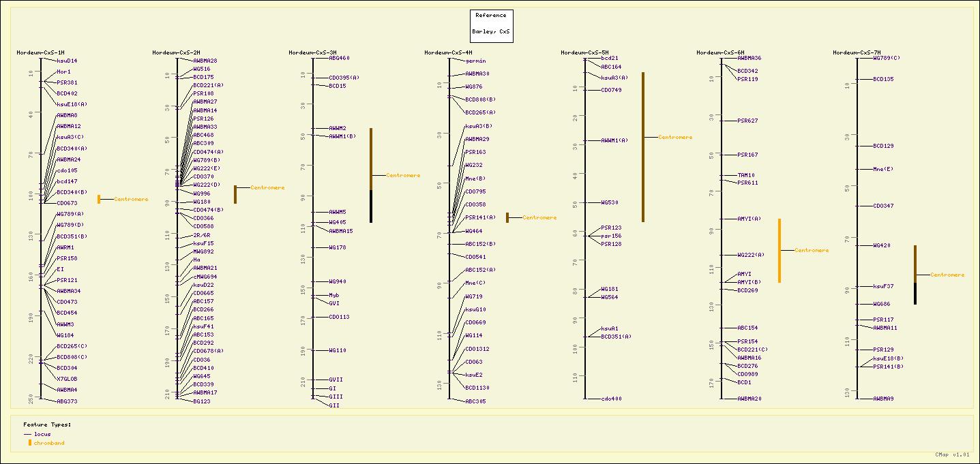The image size is (980, 464).
Task: Open the AWBMA9 locus on 7H
Action: coord(883,399)
